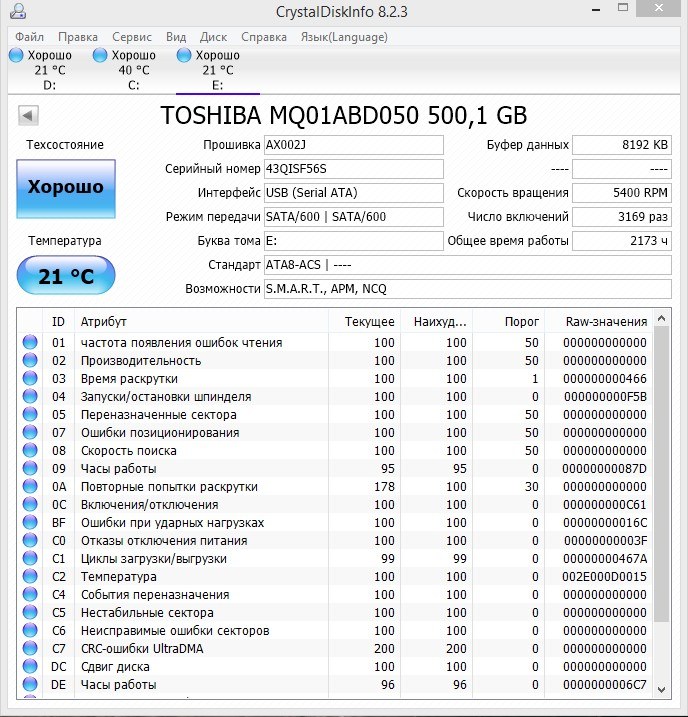688x717 pixels.
Task: Select raw value 002E000D0015
Action: click(x=604, y=576)
